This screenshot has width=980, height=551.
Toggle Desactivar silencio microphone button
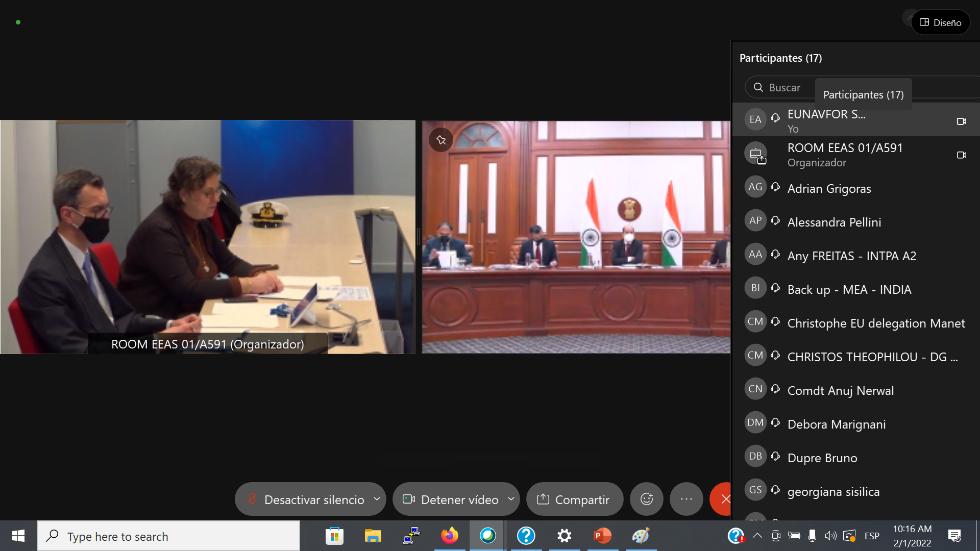pos(306,499)
